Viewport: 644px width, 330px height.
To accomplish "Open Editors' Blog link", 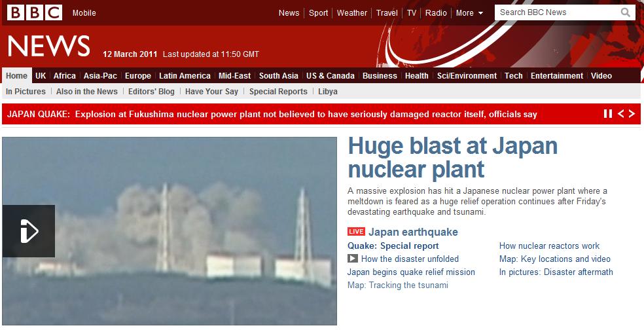I will [x=151, y=91].
